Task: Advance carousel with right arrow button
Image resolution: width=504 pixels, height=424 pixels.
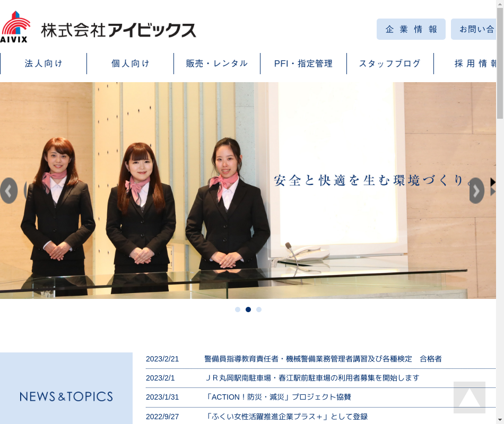Action: click(476, 191)
